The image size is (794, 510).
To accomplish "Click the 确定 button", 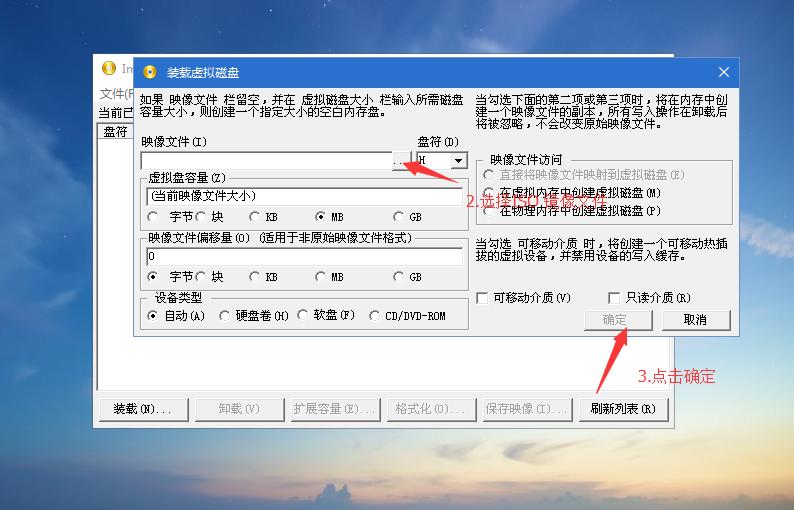I will [618, 320].
